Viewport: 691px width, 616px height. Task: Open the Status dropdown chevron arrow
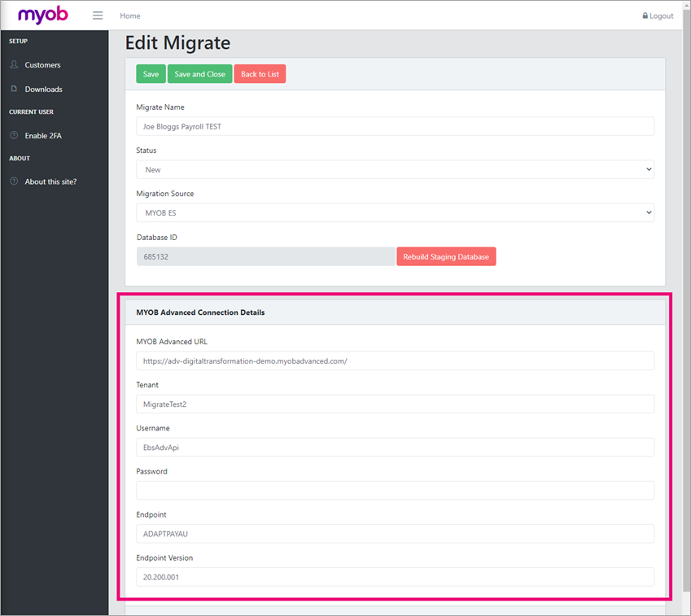click(x=649, y=169)
